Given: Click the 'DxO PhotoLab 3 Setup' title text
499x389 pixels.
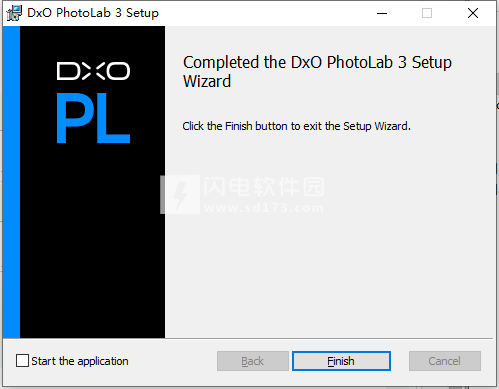Looking at the screenshot, I should 93,13.
